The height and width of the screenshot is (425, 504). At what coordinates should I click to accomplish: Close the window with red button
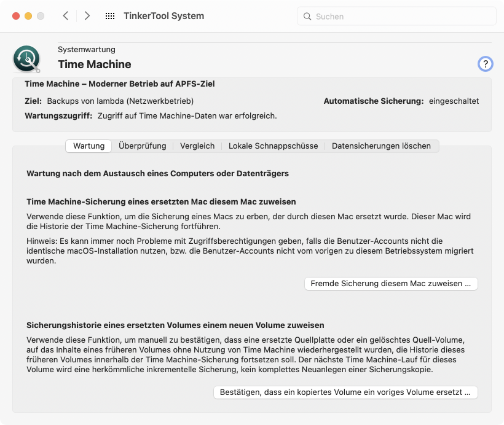pyautogui.click(x=16, y=16)
